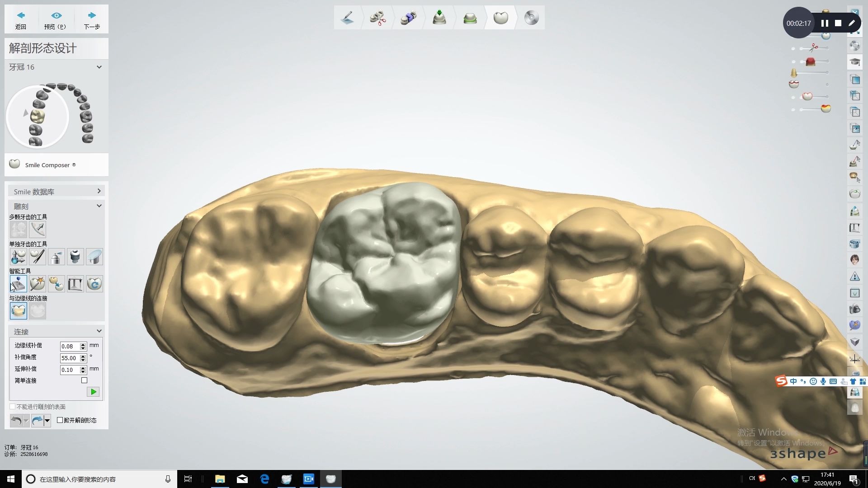Select the spray can material tool
Viewport: 868px width, 488px height.
tap(57, 257)
